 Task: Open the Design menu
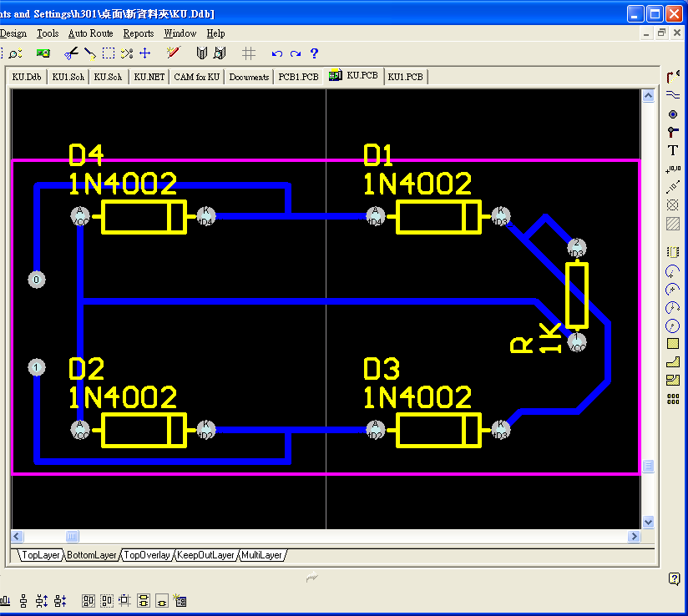(x=13, y=33)
